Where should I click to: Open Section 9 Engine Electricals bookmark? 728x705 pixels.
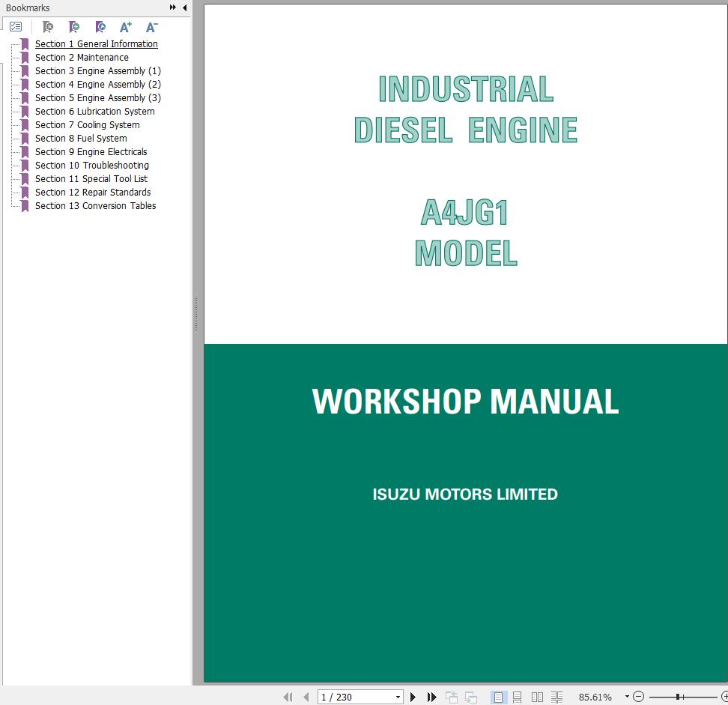click(91, 151)
